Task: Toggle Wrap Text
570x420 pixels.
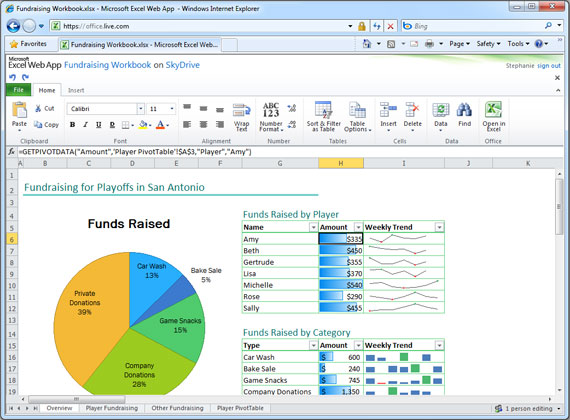Action: click(x=241, y=117)
